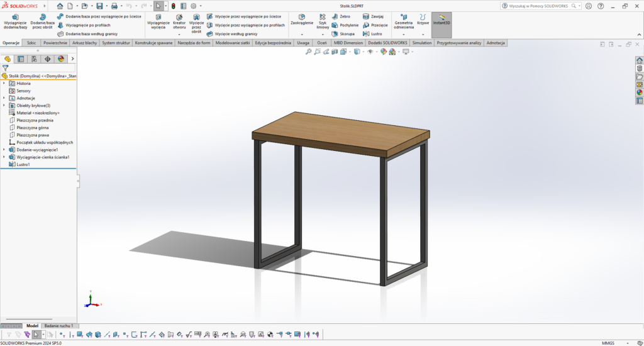Open the Krzywe dropdown arrow
This screenshot has width=644, height=346.
point(423,34)
